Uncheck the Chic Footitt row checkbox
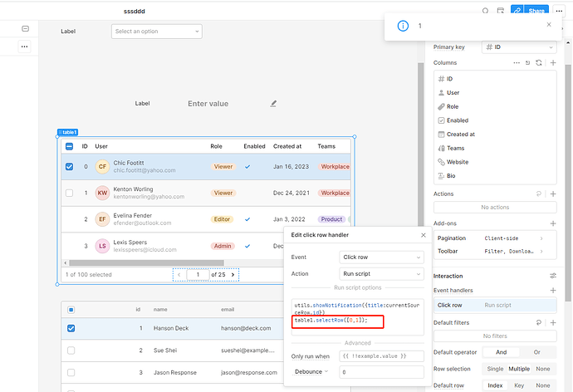The height and width of the screenshot is (392, 573). click(69, 167)
